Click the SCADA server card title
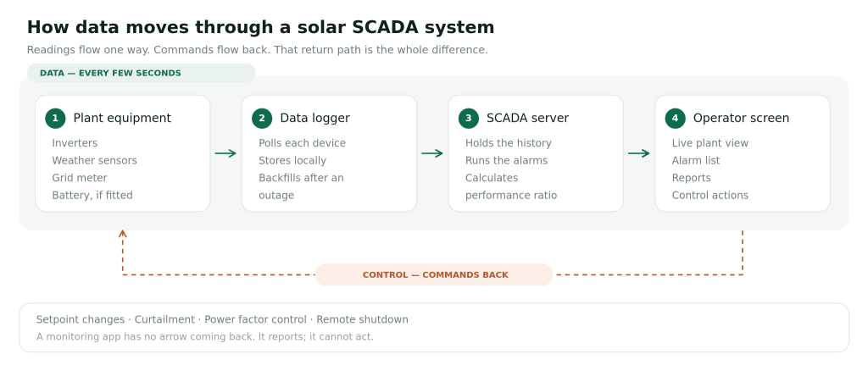 click(x=527, y=119)
